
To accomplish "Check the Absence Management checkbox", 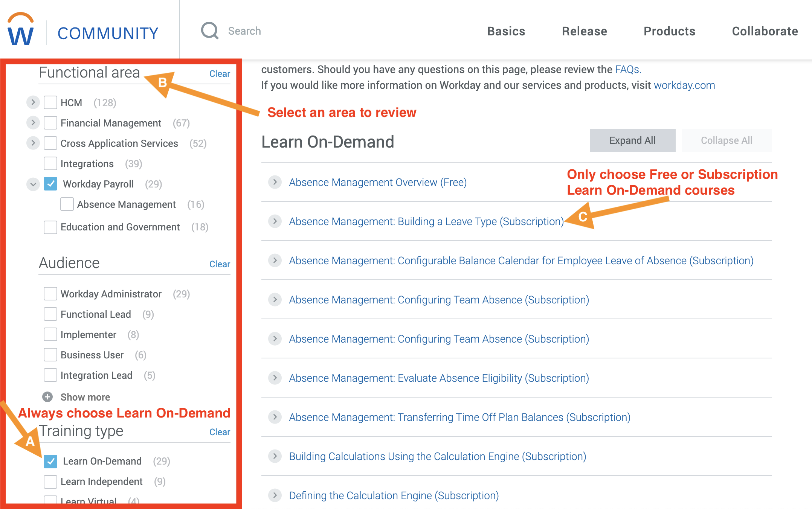I will [x=67, y=204].
